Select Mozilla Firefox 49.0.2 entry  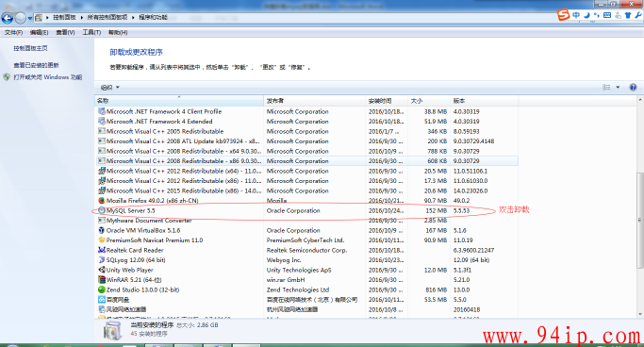pos(307,201)
